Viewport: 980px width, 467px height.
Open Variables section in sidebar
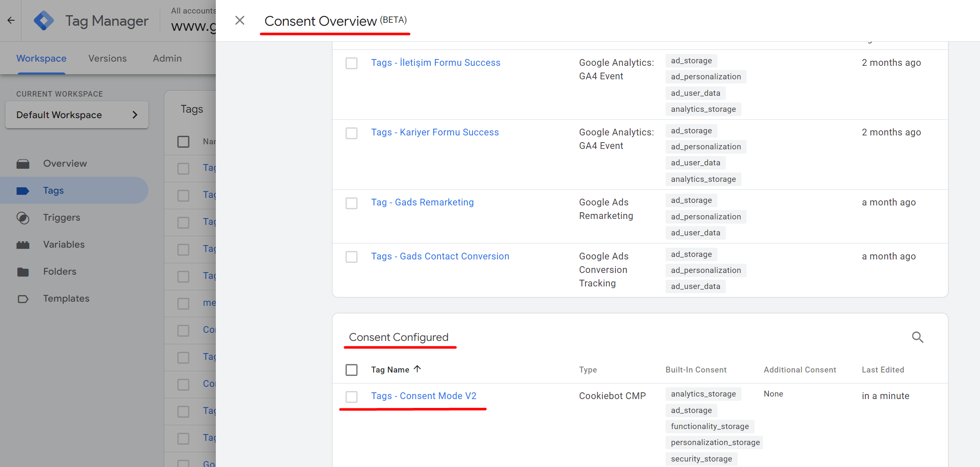pos(64,244)
